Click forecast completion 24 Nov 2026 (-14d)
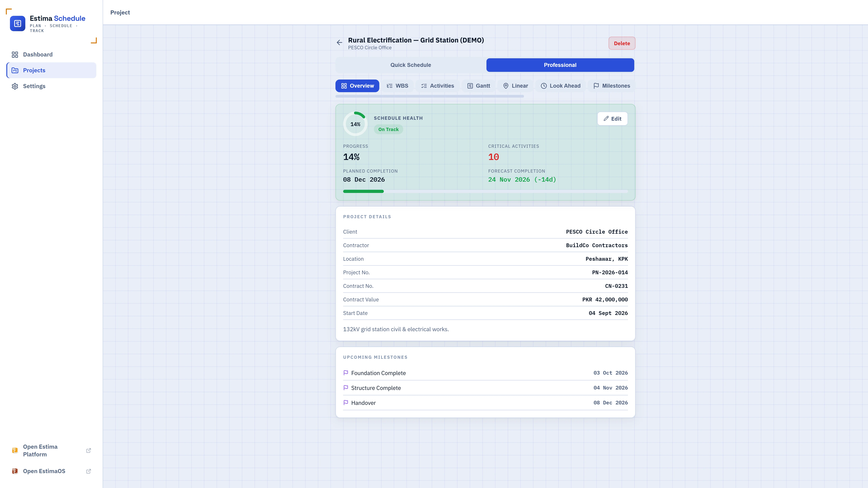 click(522, 180)
